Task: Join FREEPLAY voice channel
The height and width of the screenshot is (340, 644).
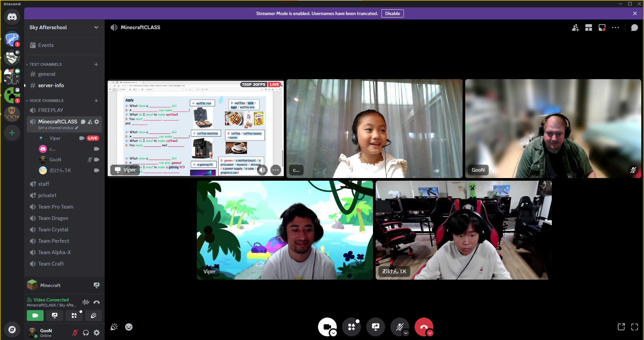Action: click(x=64, y=110)
